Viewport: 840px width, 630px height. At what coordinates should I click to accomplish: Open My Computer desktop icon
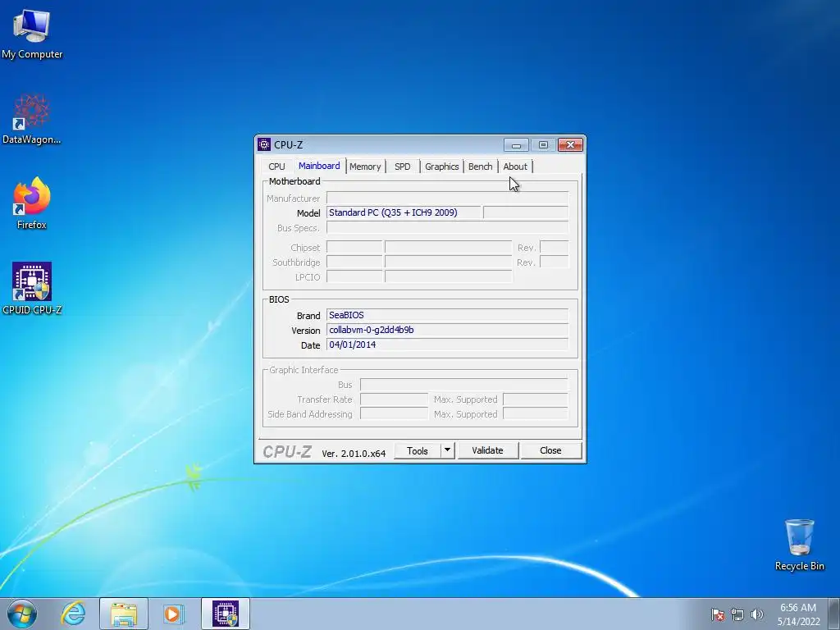[32, 34]
